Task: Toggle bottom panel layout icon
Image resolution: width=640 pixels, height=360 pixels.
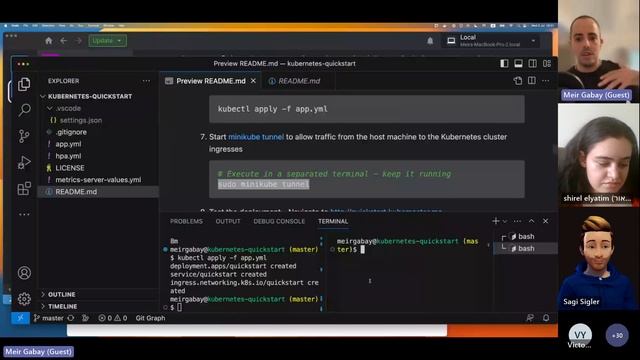Action: 518,63
